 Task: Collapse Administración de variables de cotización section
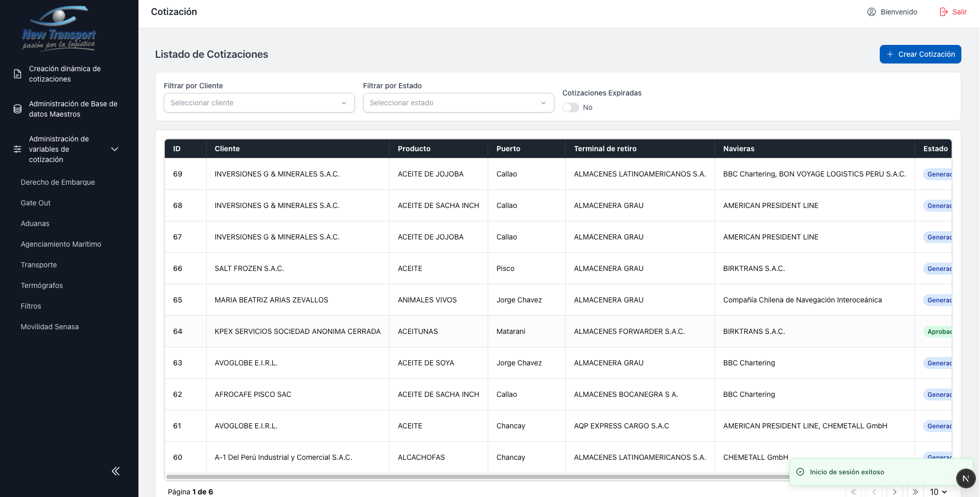115,149
